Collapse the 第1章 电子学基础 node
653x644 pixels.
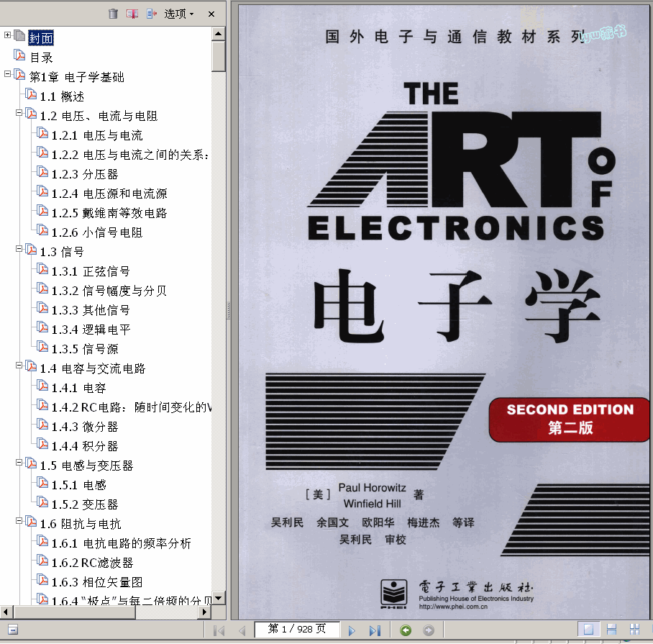pyautogui.click(x=7, y=73)
